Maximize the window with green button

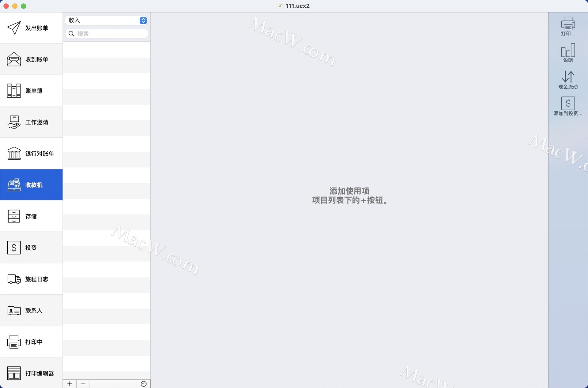coord(24,6)
